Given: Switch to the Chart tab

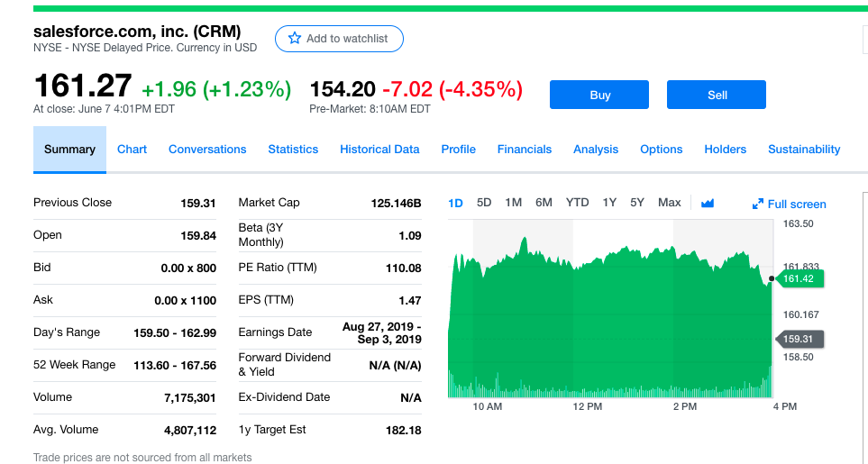Looking at the screenshot, I should tap(132, 150).
